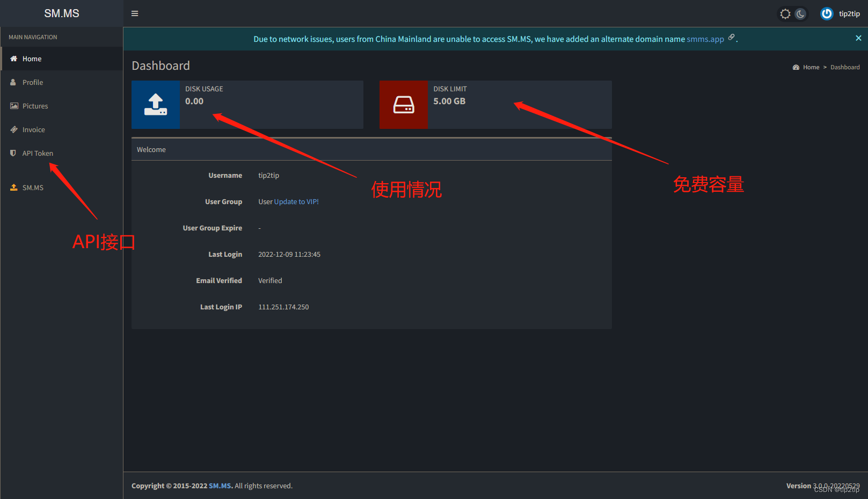Switch to dark theme moon icon
The image size is (868, 499).
tap(800, 14)
